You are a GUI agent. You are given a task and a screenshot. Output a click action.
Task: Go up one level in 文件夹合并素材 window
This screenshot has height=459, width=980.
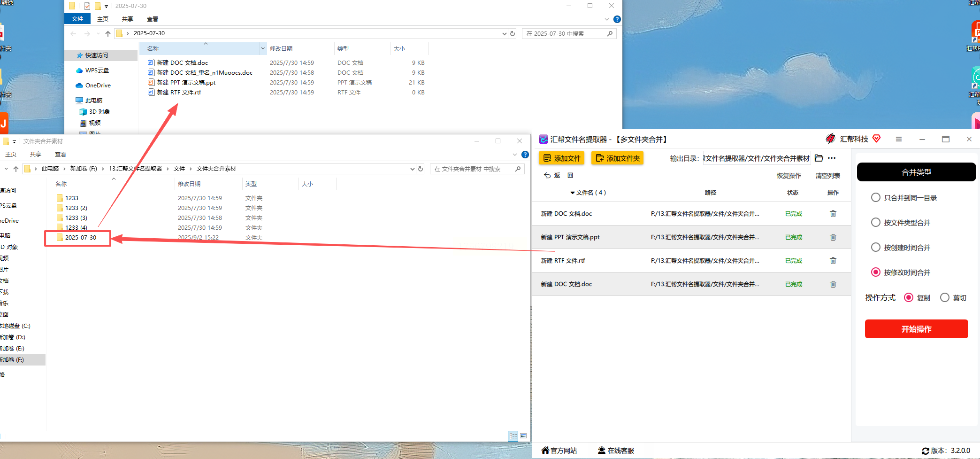click(16, 169)
